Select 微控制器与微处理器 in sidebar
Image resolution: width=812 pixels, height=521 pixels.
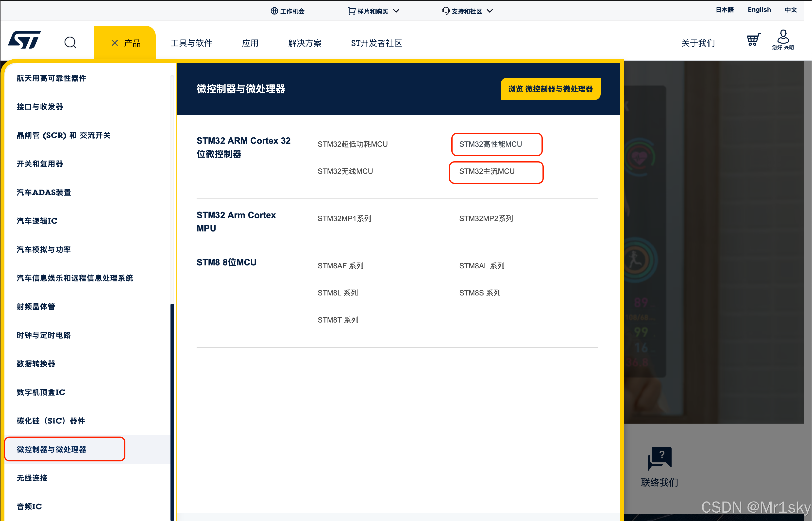pos(51,449)
